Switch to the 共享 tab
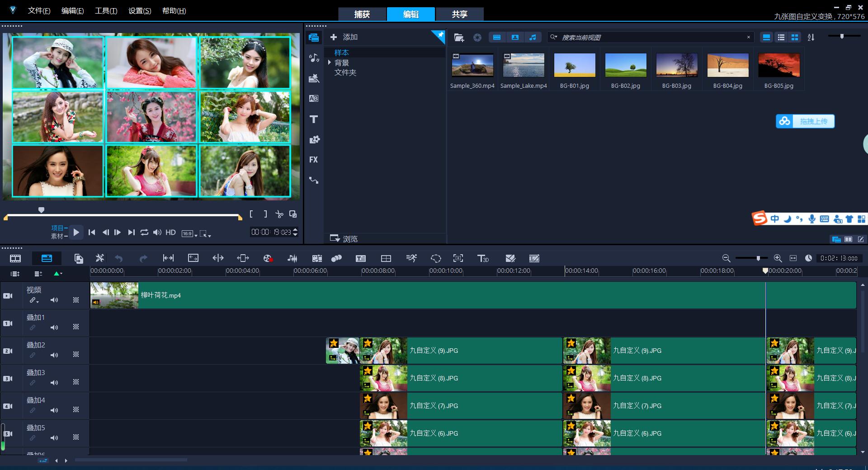 pos(459,14)
